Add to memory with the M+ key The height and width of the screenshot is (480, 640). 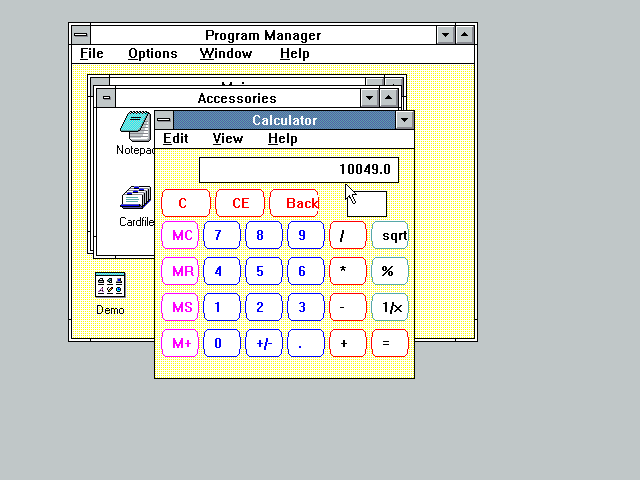point(180,343)
